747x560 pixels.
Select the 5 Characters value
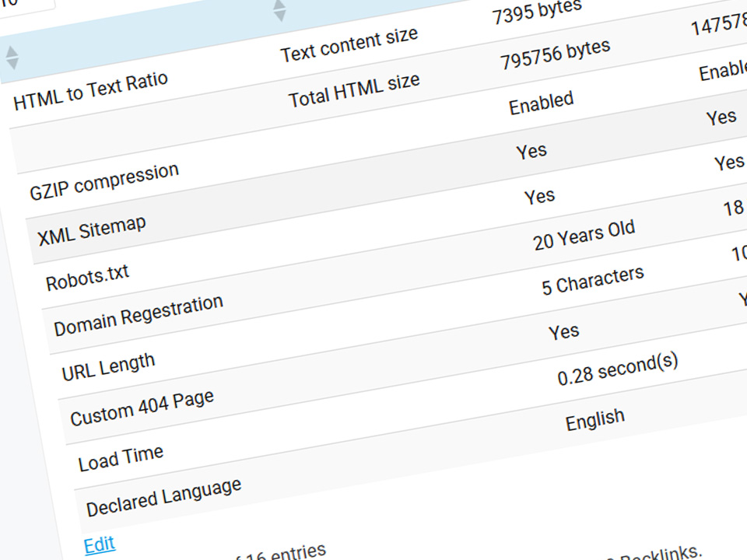pos(593,280)
